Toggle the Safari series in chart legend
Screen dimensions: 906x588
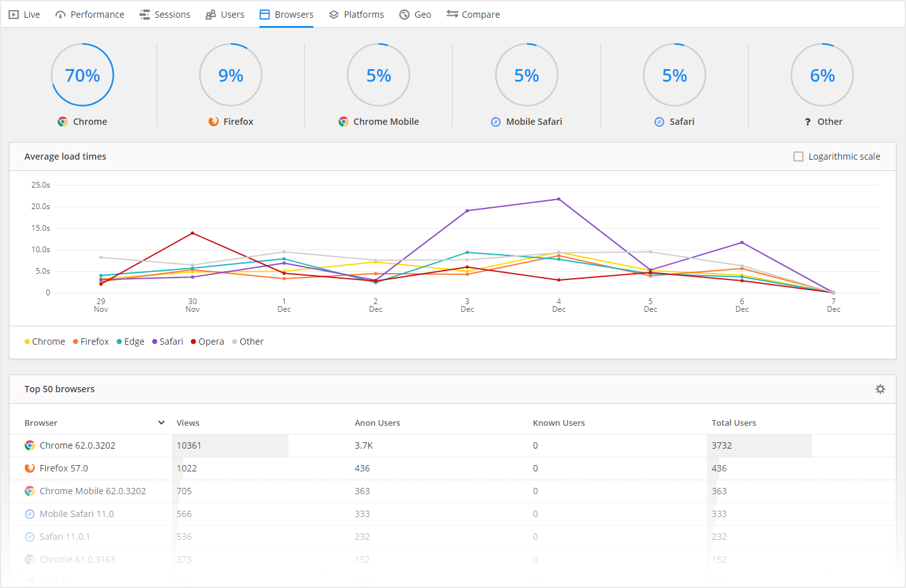167,342
